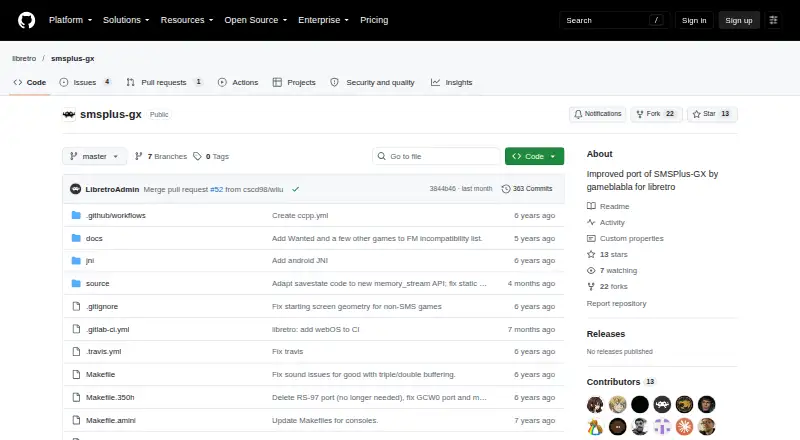This screenshot has height=440, width=800.
Task: View the 7 Branches link
Action: click(x=161, y=156)
